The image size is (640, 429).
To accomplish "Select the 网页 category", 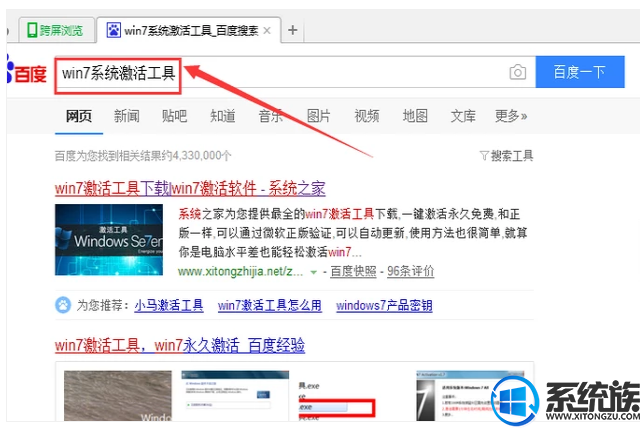I will coord(79,116).
